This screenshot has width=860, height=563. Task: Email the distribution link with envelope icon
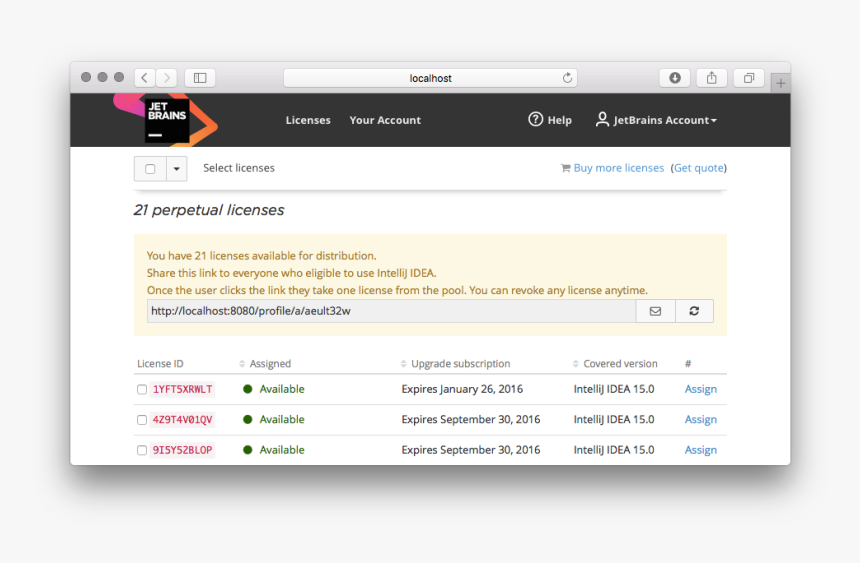pyautogui.click(x=655, y=311)
